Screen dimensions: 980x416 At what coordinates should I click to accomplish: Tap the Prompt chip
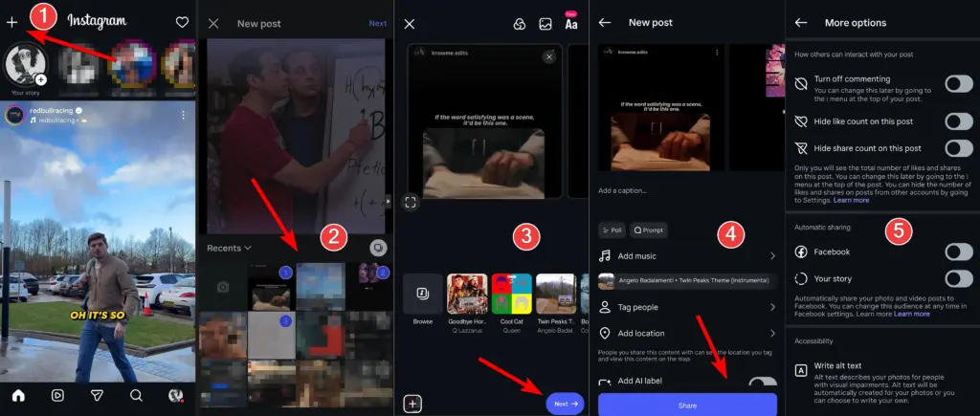pos(648,230)
